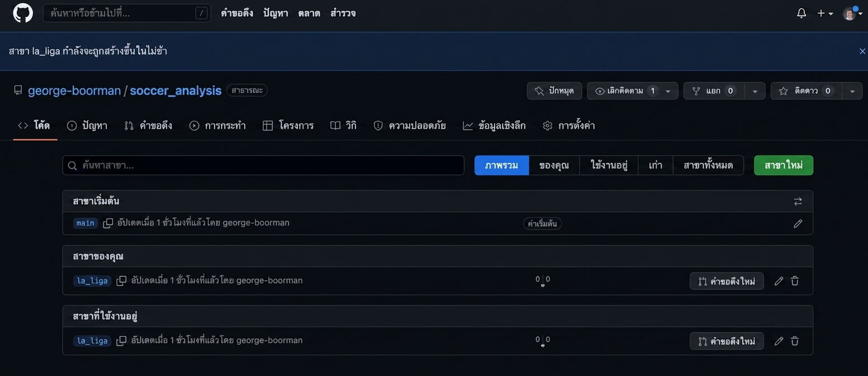868x376 pixels.
Task: Click the pencil icon for main branch
Action: pyautogui.click(x=798, y=223)
